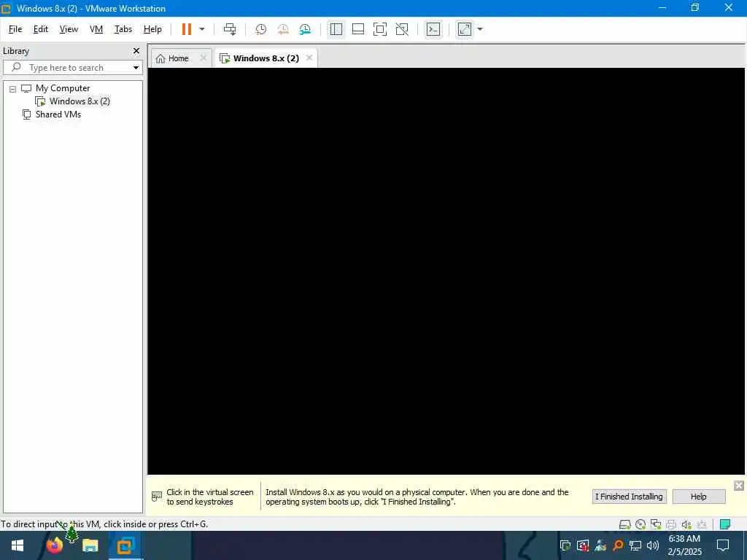Click the stretch guest display icon
Image resolution: width=747 pixels, height=560 pixels.
465,29
